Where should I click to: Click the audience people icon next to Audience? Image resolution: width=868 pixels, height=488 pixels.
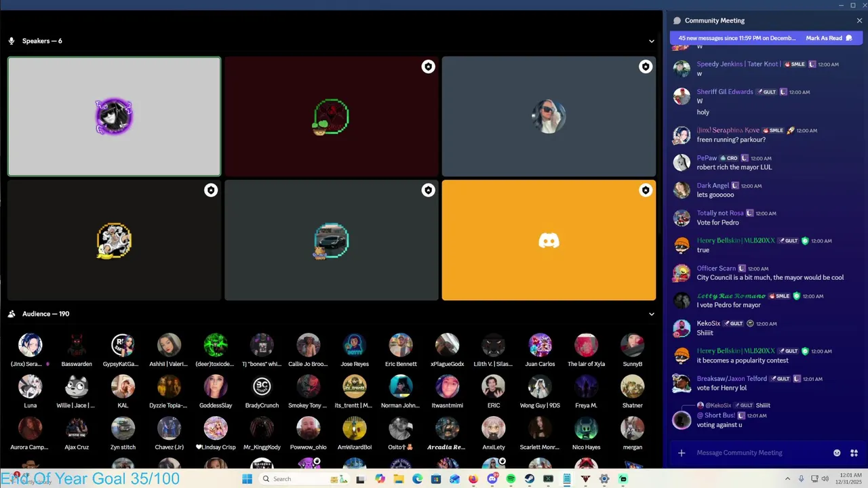(12, 314)
